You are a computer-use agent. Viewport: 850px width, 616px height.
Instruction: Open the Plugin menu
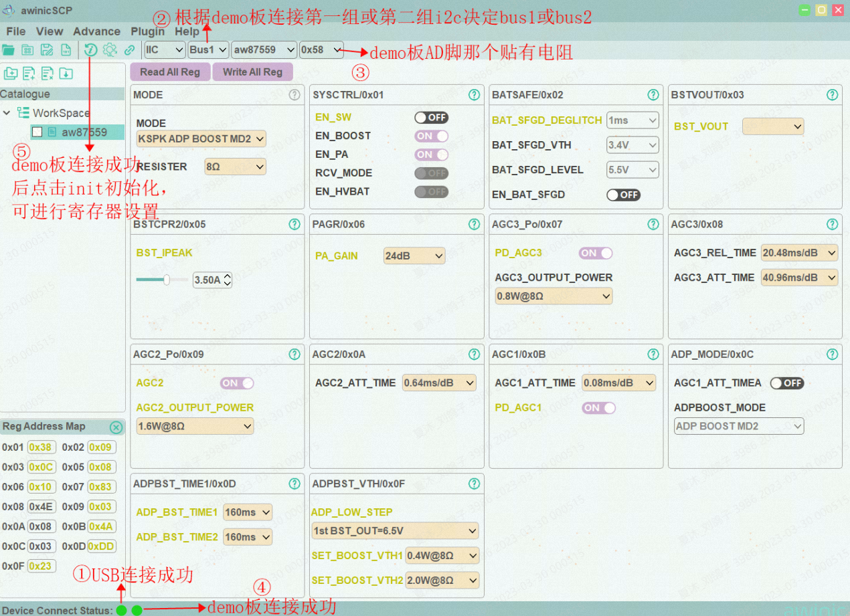pyautogui.click(x=148, y=31)
